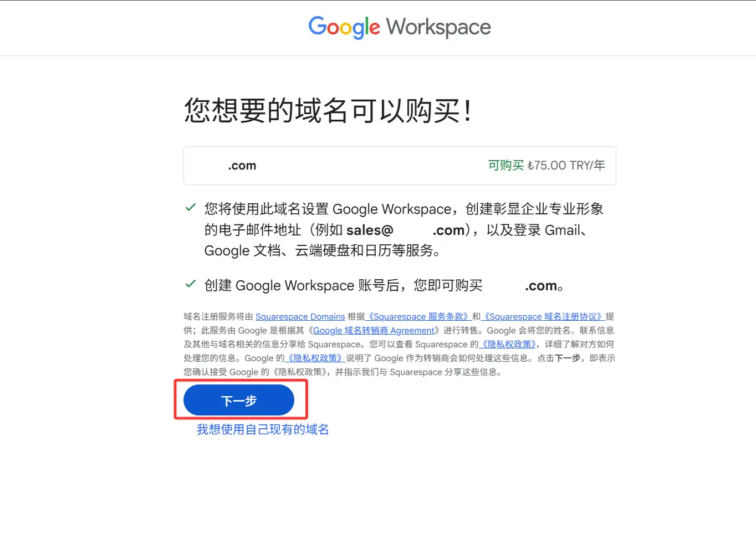This screenshot has height=549, width=756.
Task: Click the bold 下一步 text in the legal paragraph
Action: click(568, 358)
